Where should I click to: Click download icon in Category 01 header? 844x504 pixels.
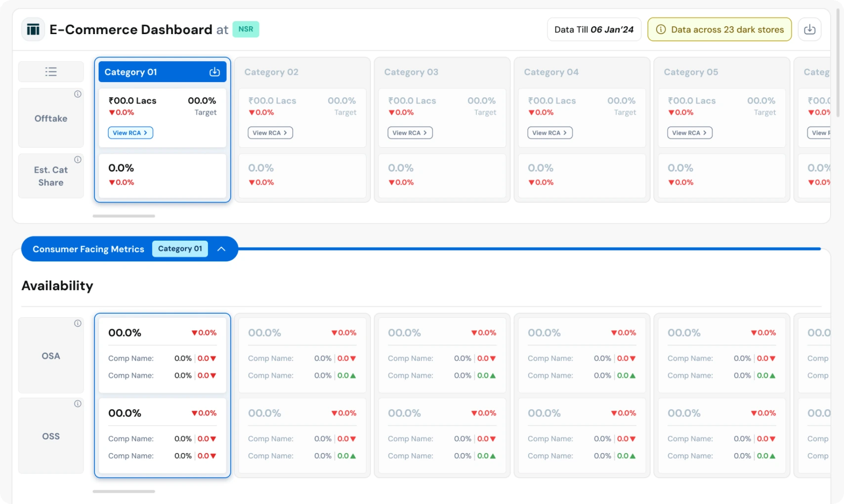[x=214, y=72]
